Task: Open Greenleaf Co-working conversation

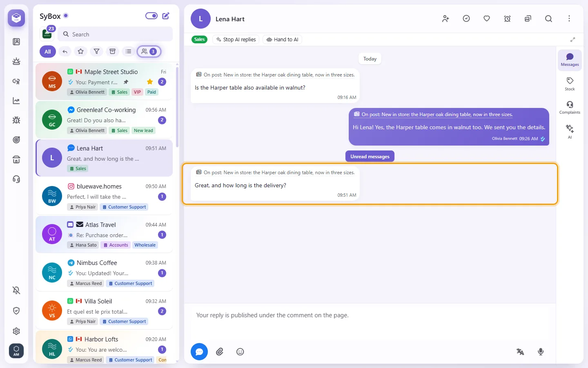Action: coord(104,120)
